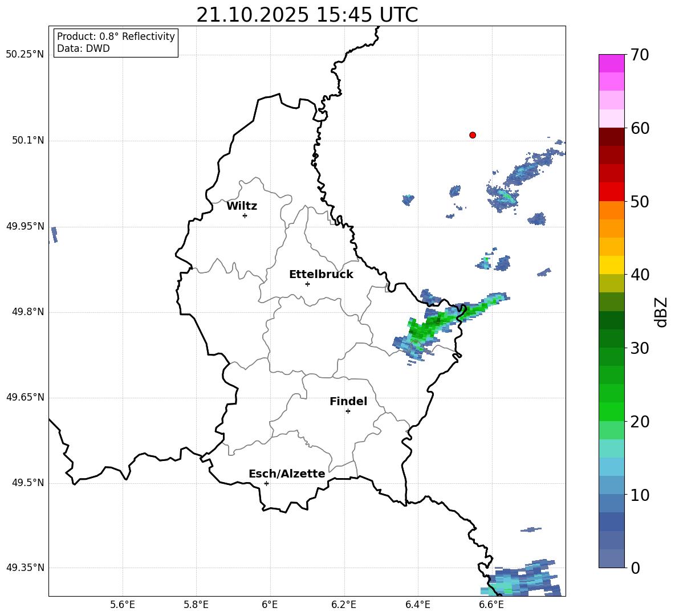Click the Wiltz city label
675x616 pixels.
click(x=242, y=206)
